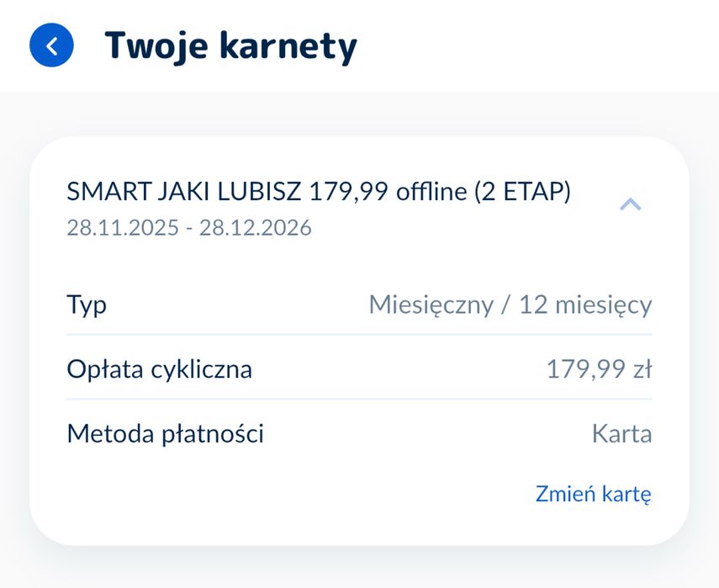This screenshot has height=588, width=719.
Task: Click the Typ row label
Action: point(87,305)
